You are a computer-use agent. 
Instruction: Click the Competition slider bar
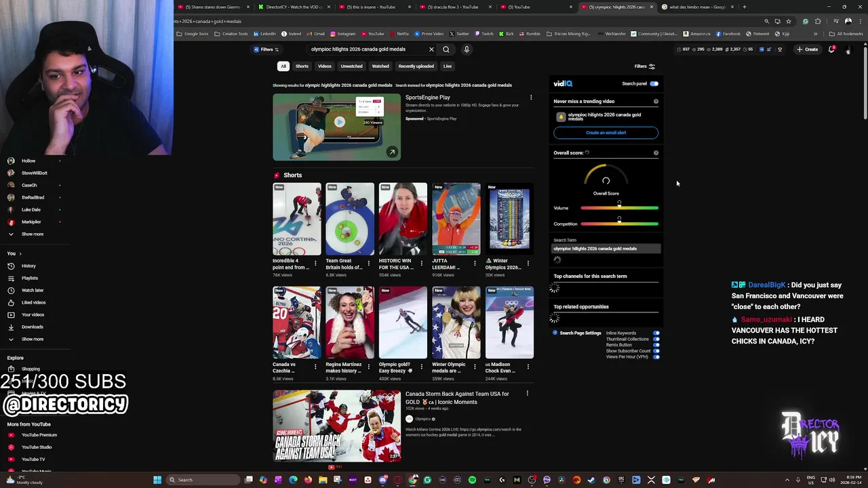click(x=619, y=224)
